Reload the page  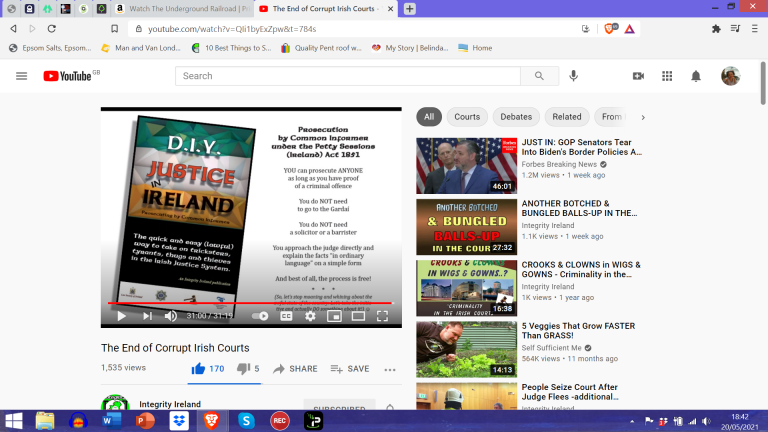tap(51, 29)
